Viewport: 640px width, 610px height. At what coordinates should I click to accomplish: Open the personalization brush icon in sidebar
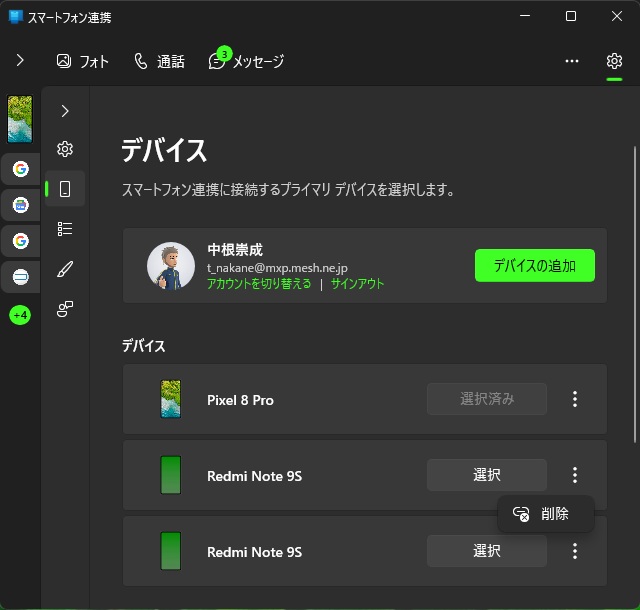(65, 269)
